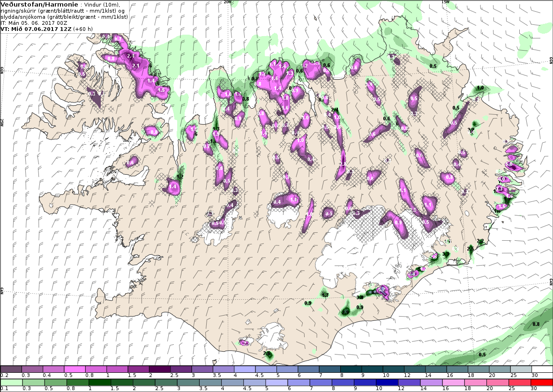Viewport: 553px width, 392px height.
Task: Click the dark purple 2 swatch in upper scale
Action: [160, 369]
